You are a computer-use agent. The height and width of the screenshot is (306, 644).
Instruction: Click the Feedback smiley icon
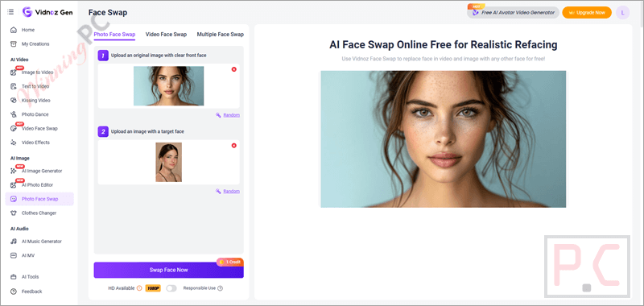14,292
